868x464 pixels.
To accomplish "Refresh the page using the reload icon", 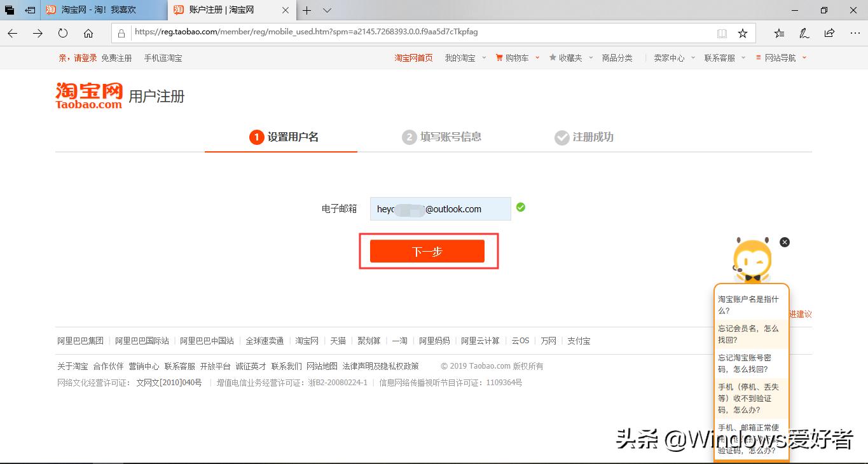I will point(62,32).
